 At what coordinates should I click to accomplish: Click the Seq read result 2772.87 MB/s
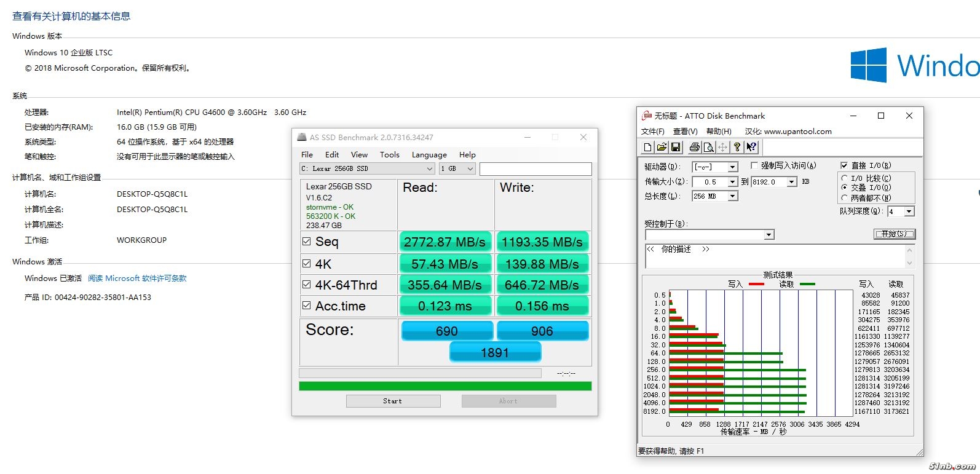pos(445,242)
